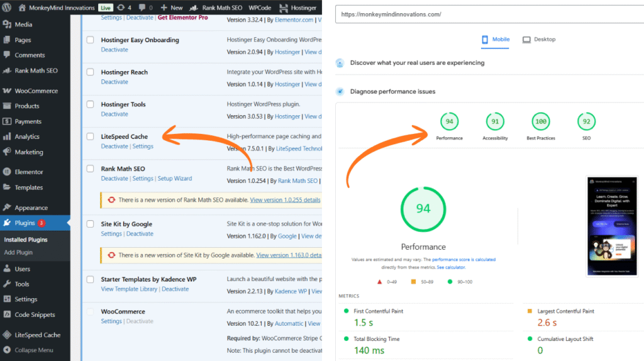Screen dimensions: 644x361
Task: Select the Desktop device icon tab
Action: click(526, 40)
